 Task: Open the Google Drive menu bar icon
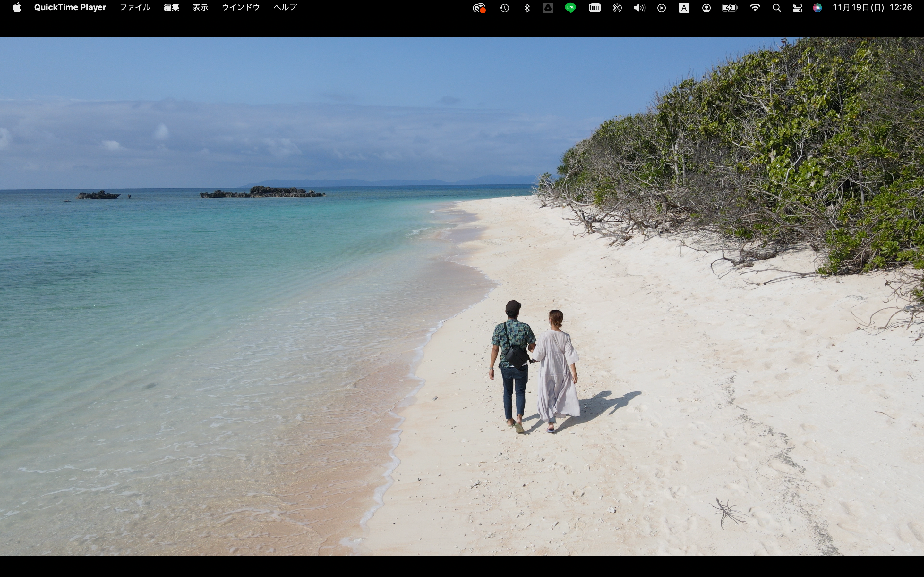tap(548, 8)
